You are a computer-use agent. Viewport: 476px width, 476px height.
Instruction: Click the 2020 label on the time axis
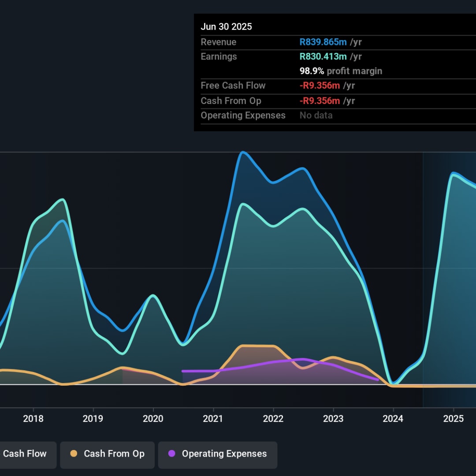click(x=153, y=419)
